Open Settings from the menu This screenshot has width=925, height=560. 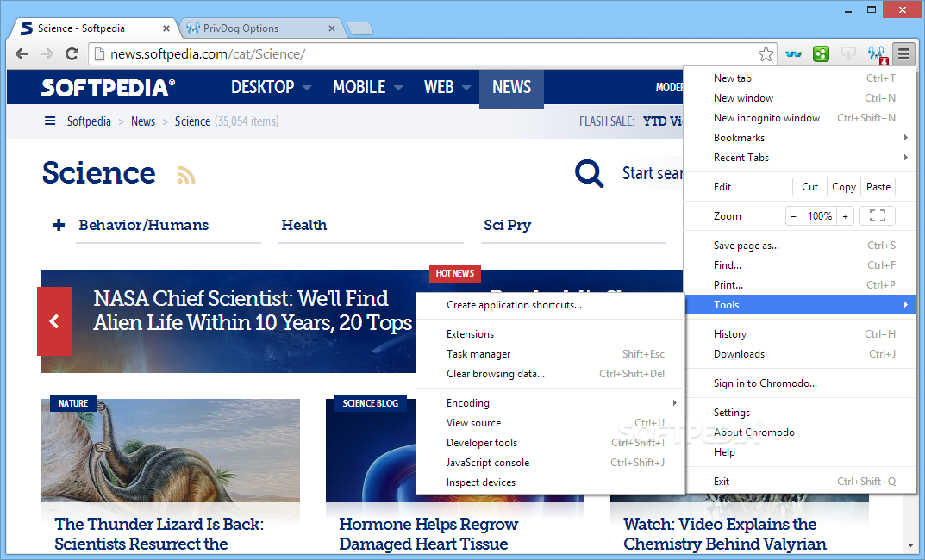tap(799, 413)
